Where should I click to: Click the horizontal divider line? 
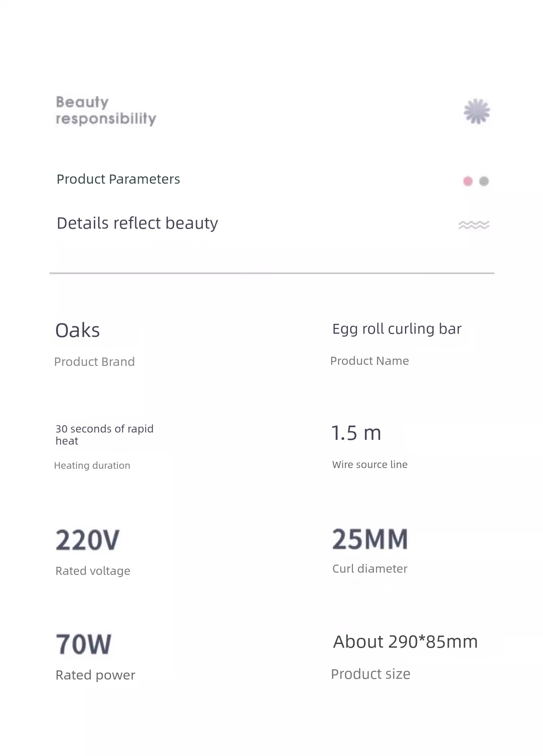[x=272, y=273]
